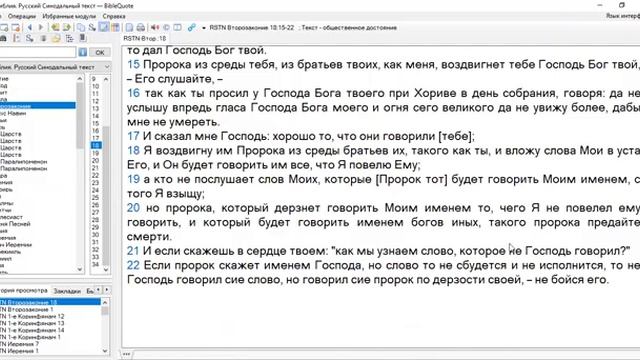Open history entry 1-е Коринфянам 13
The height and width of the screenshot is (360, 640).
[x=32, y=323]
